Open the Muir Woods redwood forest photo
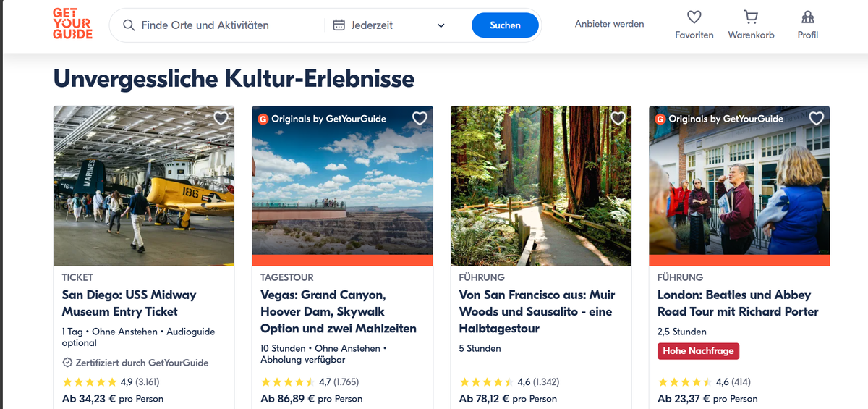This screenshot has width=868, height=409. pos(541,186)
